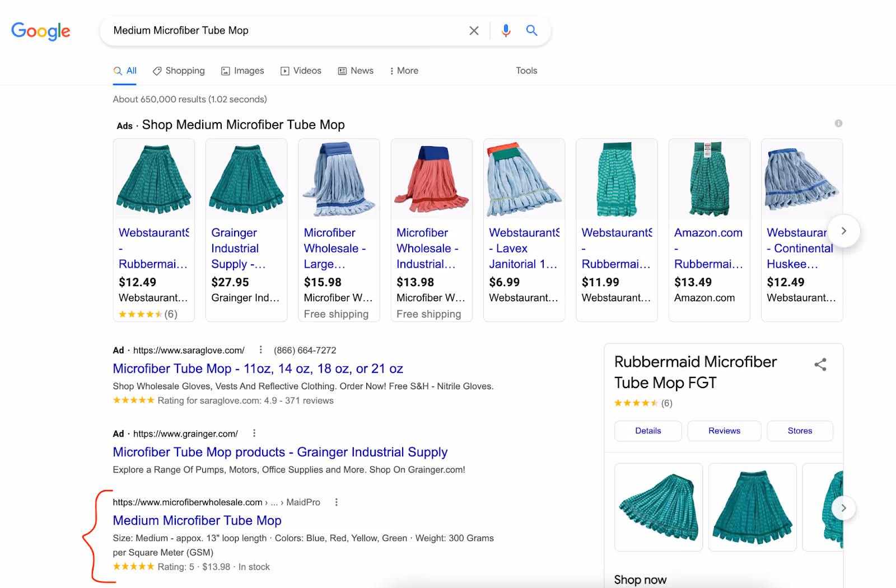Advance the product image carousel
896x588 pixels.
843,508
